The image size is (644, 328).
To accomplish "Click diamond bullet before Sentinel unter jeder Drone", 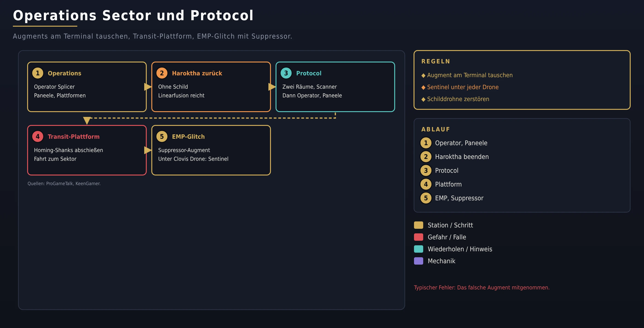I will (x=423, y=88).
